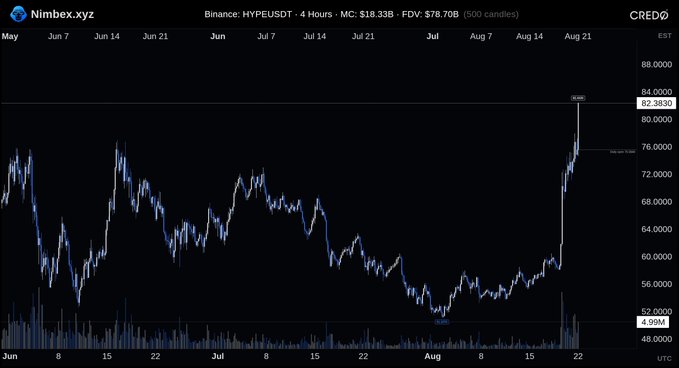Click the 64.0000 price axis label
This screenshot has width=679, height=368.
click(x=656, y=229)
